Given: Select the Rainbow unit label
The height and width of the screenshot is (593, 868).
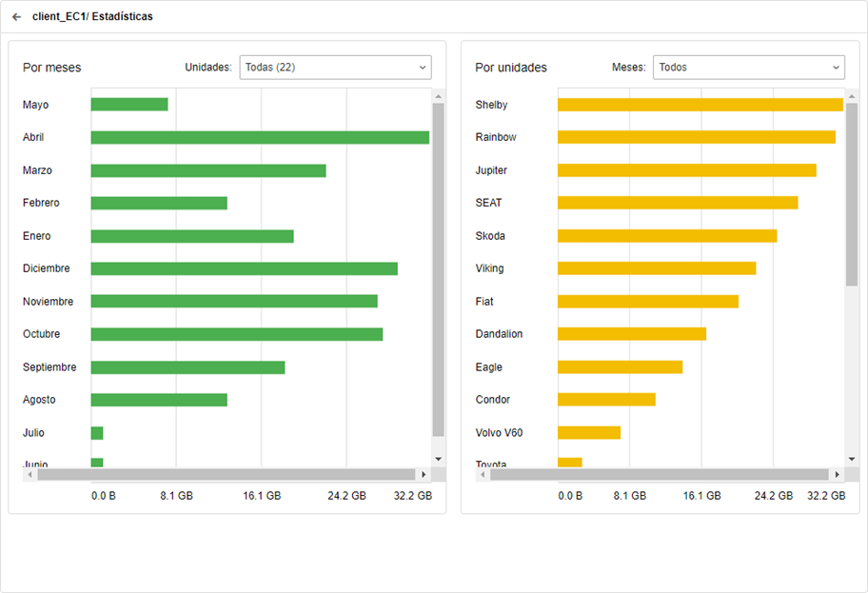Looking at the screenshot, I should tap(496, 138).
